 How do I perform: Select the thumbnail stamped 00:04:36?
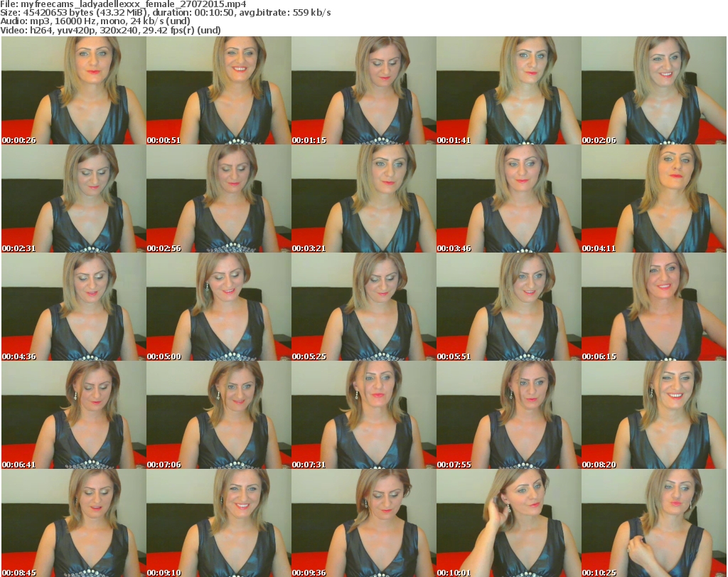tap(74, 307)
